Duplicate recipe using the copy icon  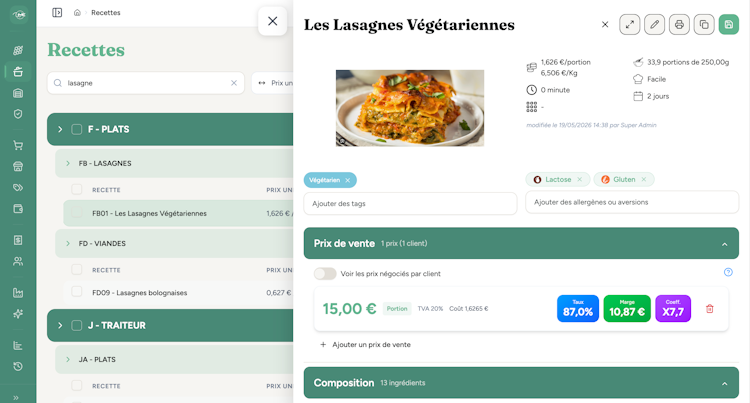704,24
